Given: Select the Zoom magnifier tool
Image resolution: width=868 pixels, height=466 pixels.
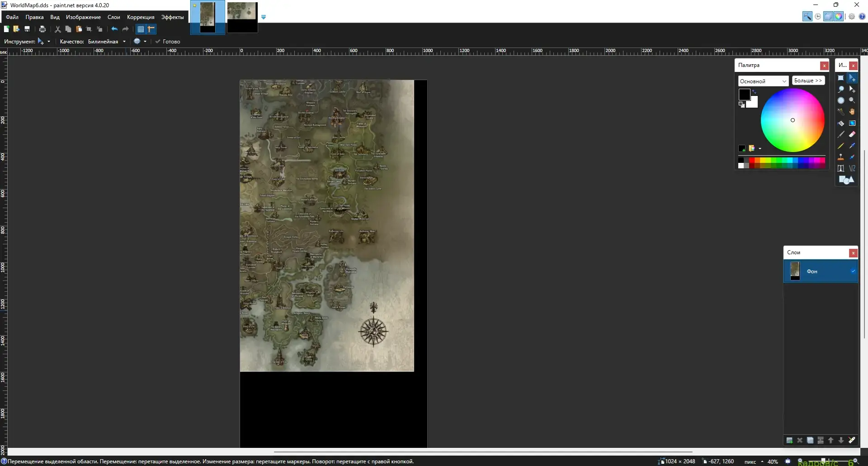Looking at the screenshot, I should (852, 100).
